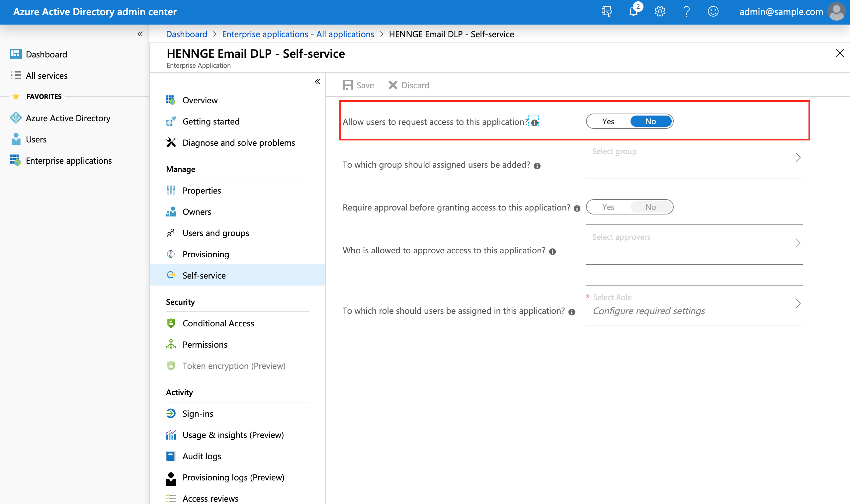The image size is (850, 504).
Task: Show info for allow users request access
Action: [x=534, y=122]
